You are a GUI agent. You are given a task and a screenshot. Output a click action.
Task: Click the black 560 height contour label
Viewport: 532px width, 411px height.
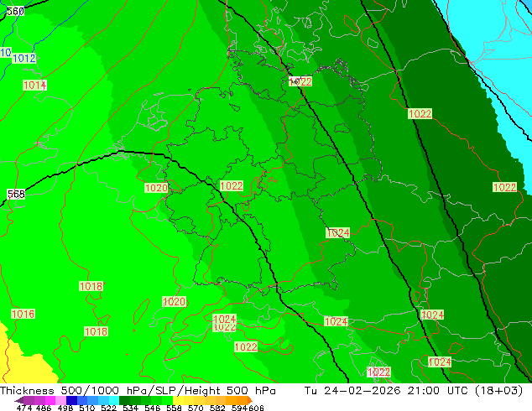coord(16,11)
